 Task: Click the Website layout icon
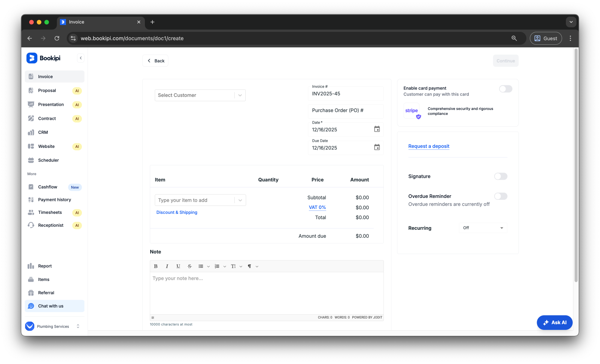click(x=31, y=146)
